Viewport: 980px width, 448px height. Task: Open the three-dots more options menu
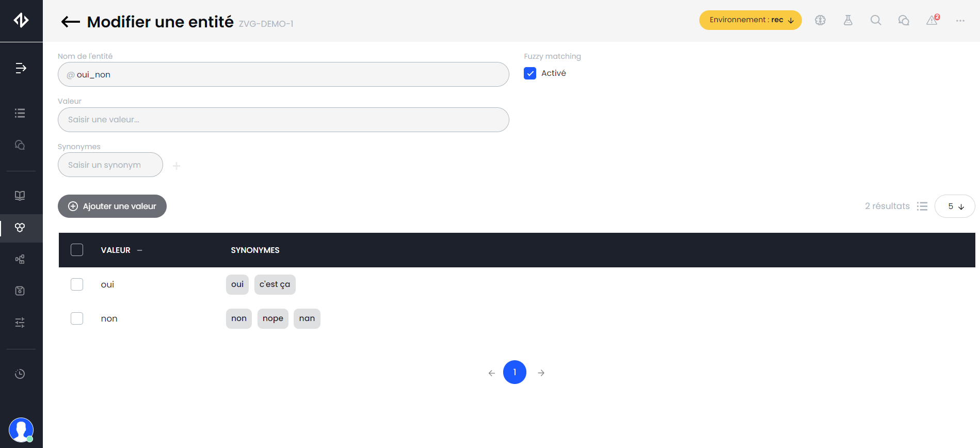[960, 21]
